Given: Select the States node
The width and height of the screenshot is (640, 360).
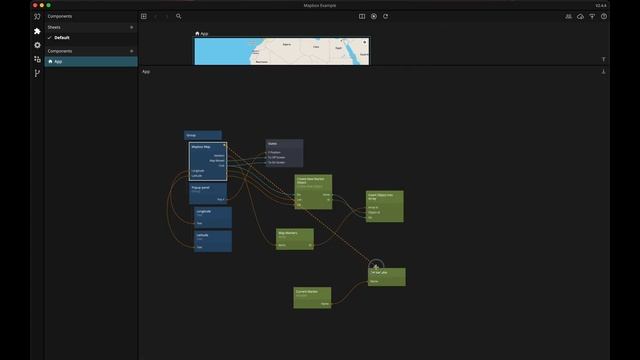Looking at the screenshot, I should tap(284, 153).
